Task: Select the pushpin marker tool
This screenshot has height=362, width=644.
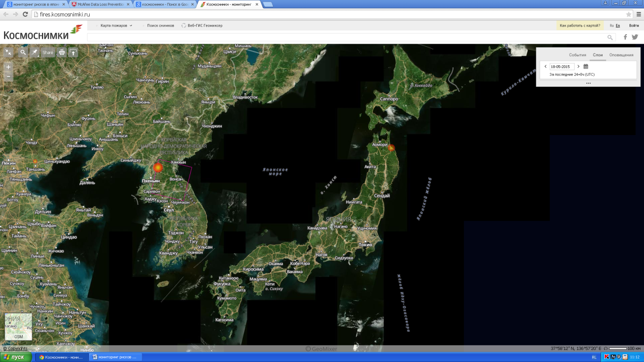Action: coord(35,52)
